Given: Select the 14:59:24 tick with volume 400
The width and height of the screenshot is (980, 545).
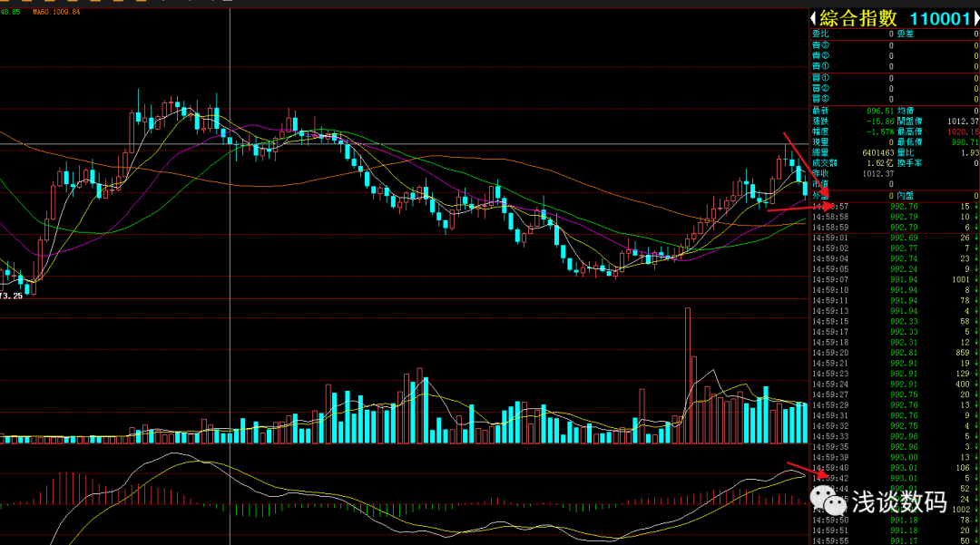Looking at the screenshot, I should click(x=895, y=384).
